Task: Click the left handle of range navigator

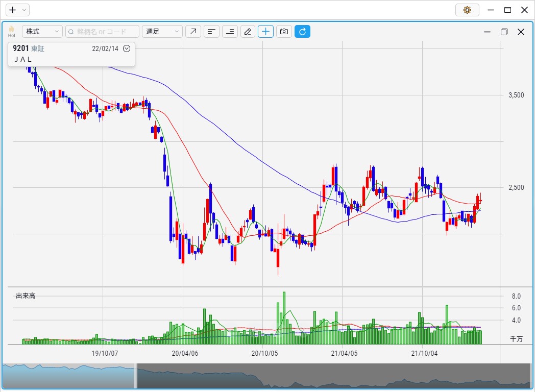Action: tap(136, 376)
